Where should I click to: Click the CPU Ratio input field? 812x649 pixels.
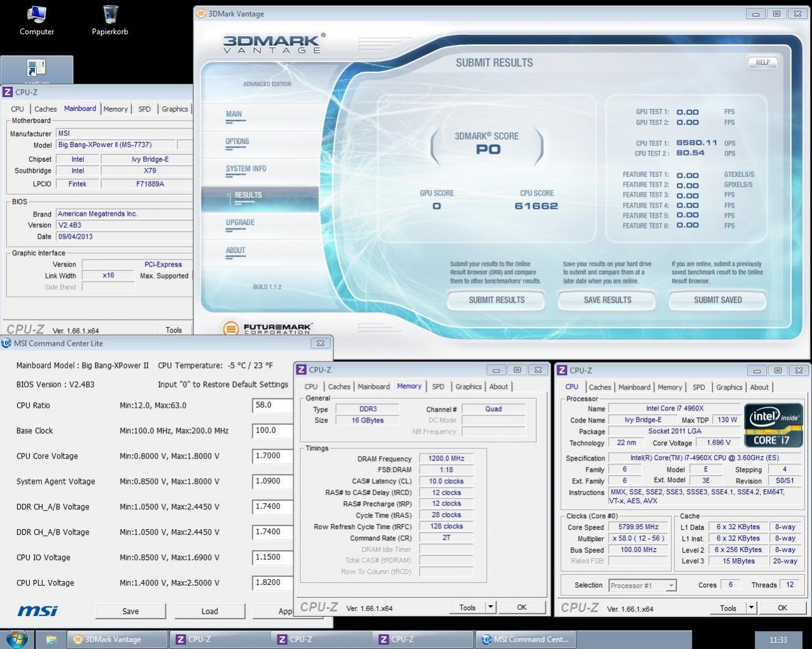click(x=273, y=405)
